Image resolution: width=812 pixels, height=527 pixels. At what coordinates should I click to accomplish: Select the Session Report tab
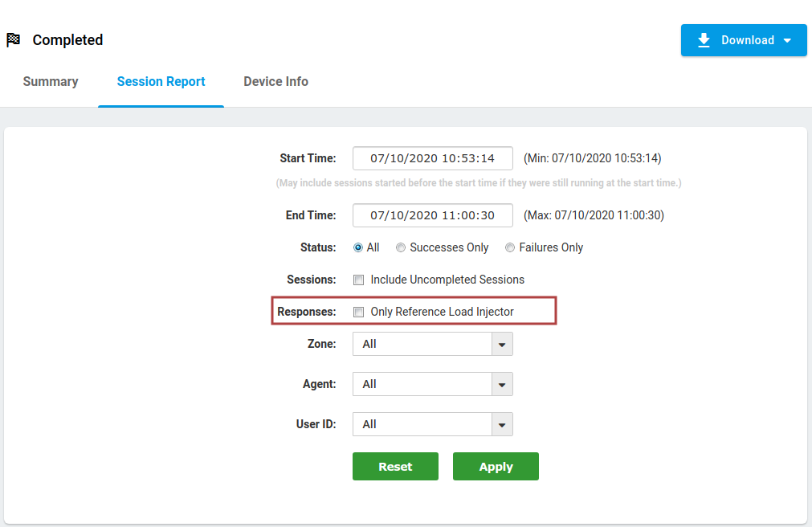(x=161, y=81)
